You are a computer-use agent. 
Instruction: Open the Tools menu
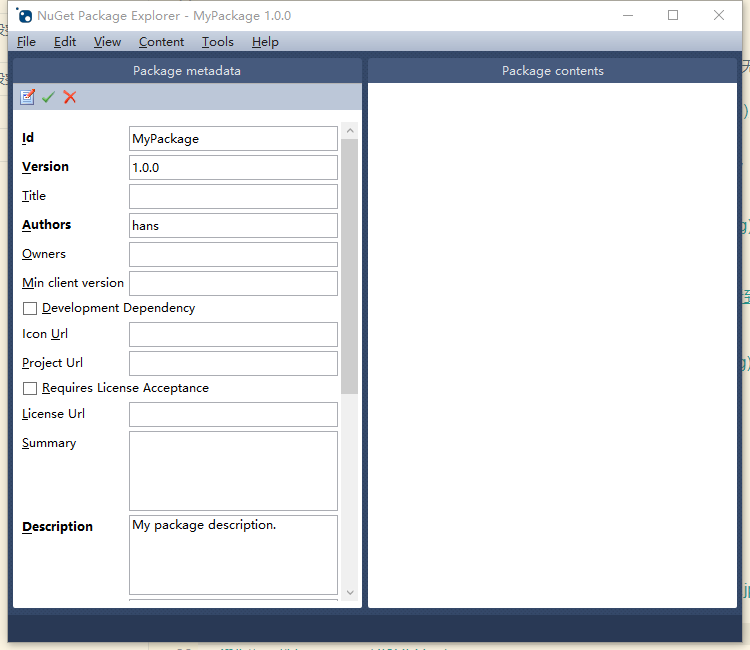(x=218, y=42)
